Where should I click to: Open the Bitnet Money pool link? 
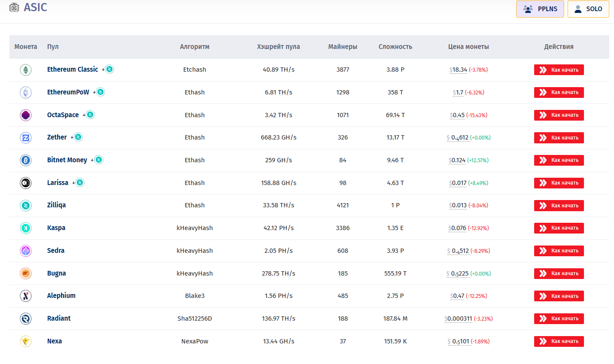tap(67, 160)
